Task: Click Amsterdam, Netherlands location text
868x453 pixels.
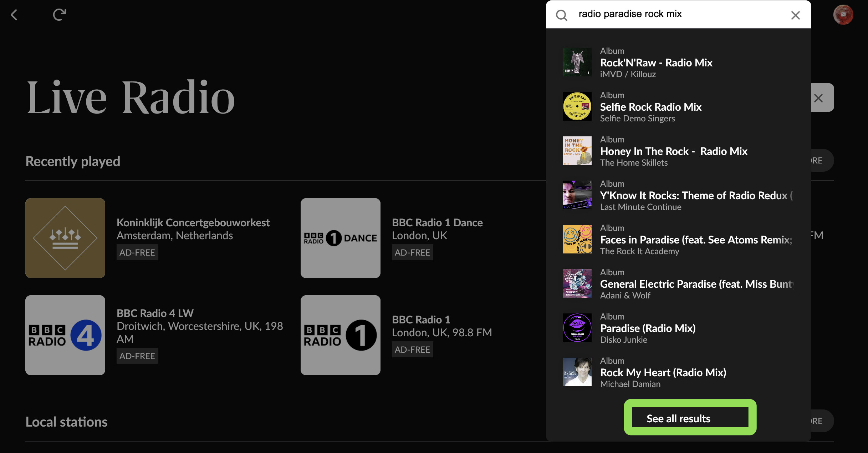Action: [175, 236]
